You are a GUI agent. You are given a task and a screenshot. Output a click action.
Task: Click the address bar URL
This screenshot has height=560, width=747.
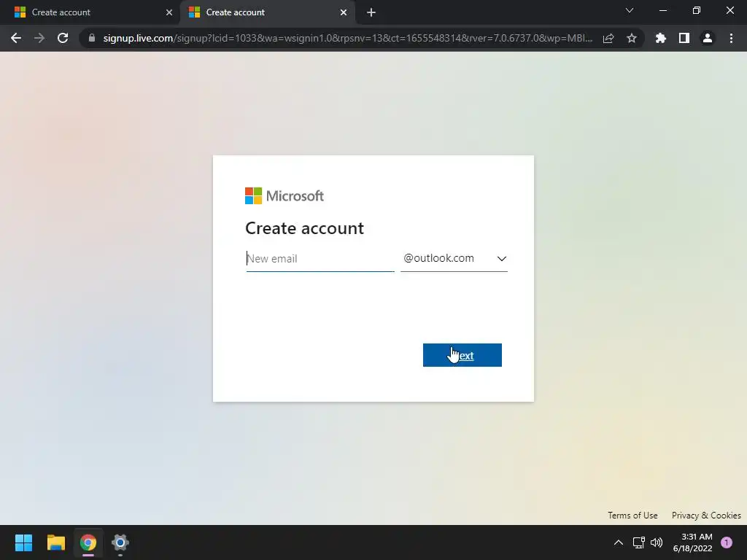coord(348,38)
